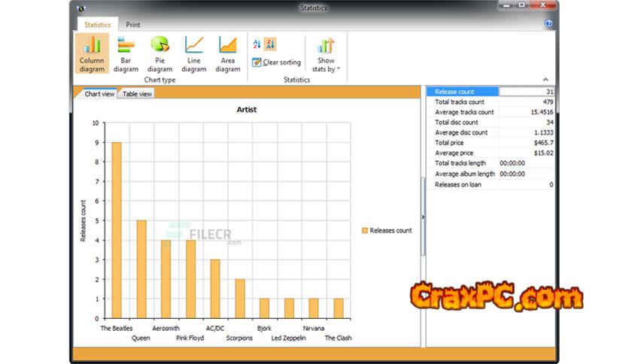Collapse the ribbon with the chevron
The height and width of the screenshot is (364, 629).
pos(545,80)
